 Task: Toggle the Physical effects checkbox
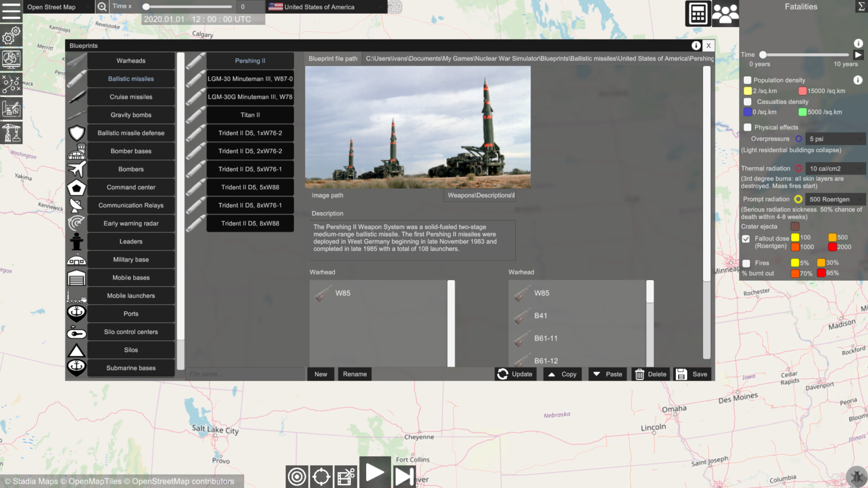(x=747, y=127)
